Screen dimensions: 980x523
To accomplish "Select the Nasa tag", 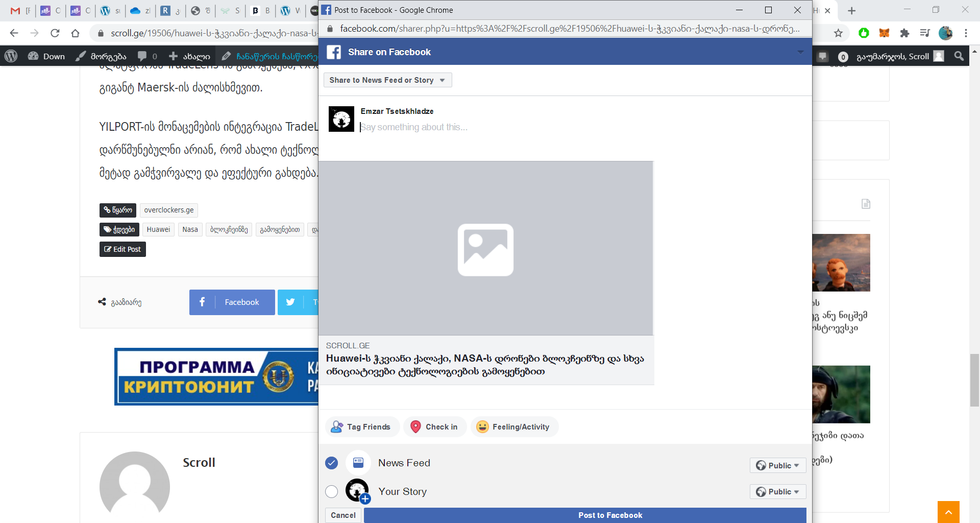I will pos(190,229).
